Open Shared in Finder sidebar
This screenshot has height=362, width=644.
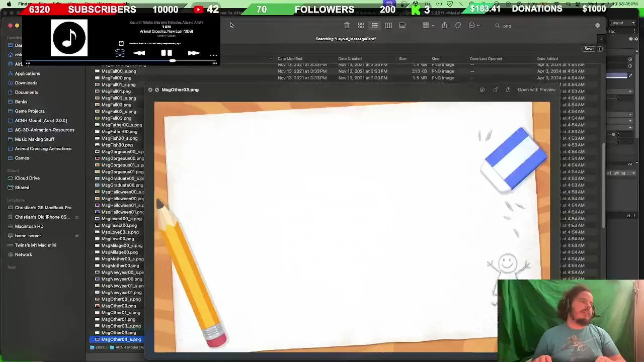tap(22, 188)
